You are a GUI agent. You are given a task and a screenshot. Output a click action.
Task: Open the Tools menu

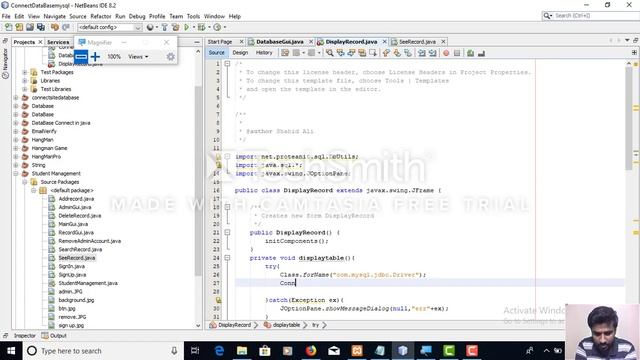tap(193, 16)
